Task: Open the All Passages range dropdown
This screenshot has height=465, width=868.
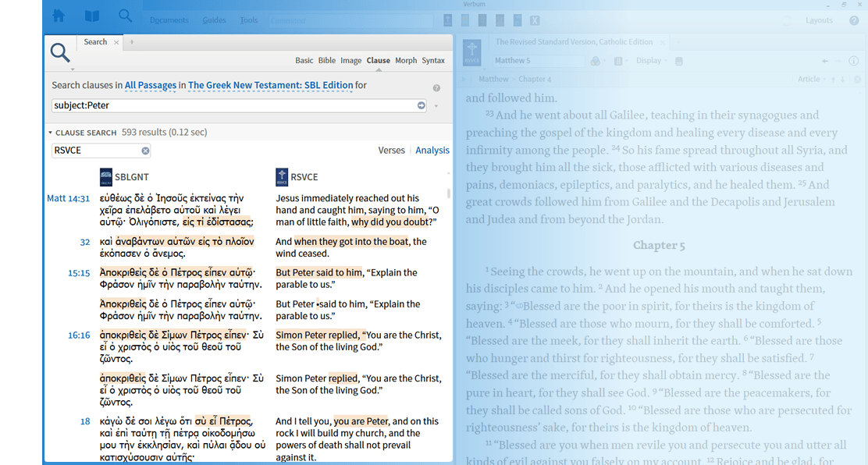Action: click(151, 85)
